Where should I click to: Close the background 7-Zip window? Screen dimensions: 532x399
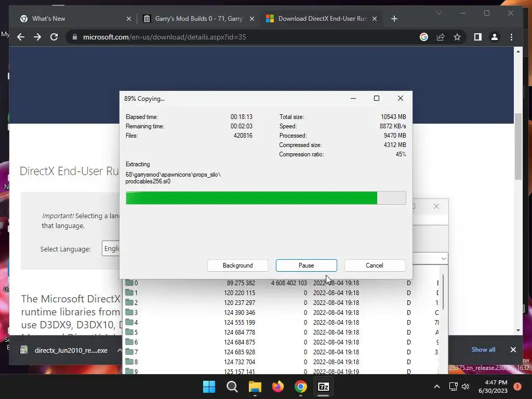click(436, 206)
